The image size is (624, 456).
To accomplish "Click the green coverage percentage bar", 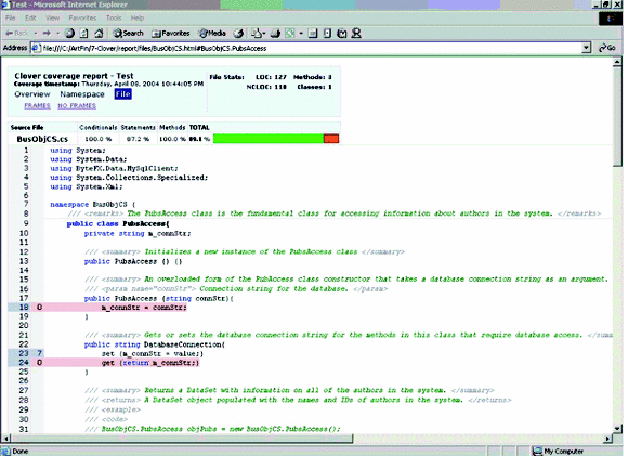I will coord(268,139).
